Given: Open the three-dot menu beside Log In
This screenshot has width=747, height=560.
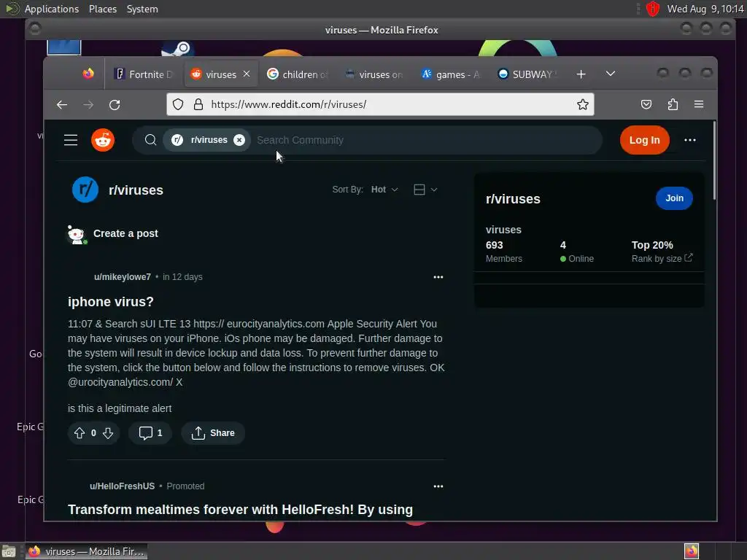Looking at the screenshot, I should pos(690,140).
